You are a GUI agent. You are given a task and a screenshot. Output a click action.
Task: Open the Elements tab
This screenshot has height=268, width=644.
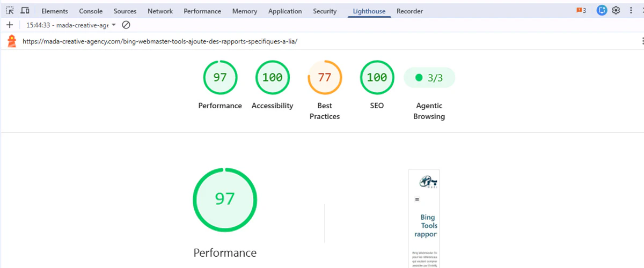click(x=55, y=11)
